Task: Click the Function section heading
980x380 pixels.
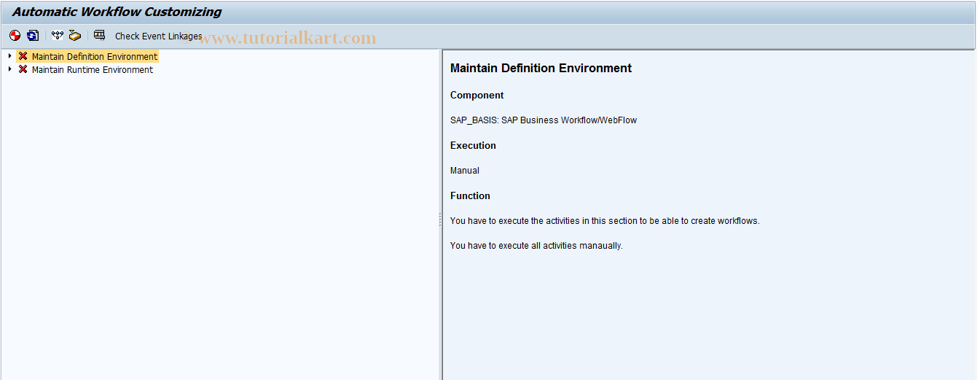Action: (470, 196)
